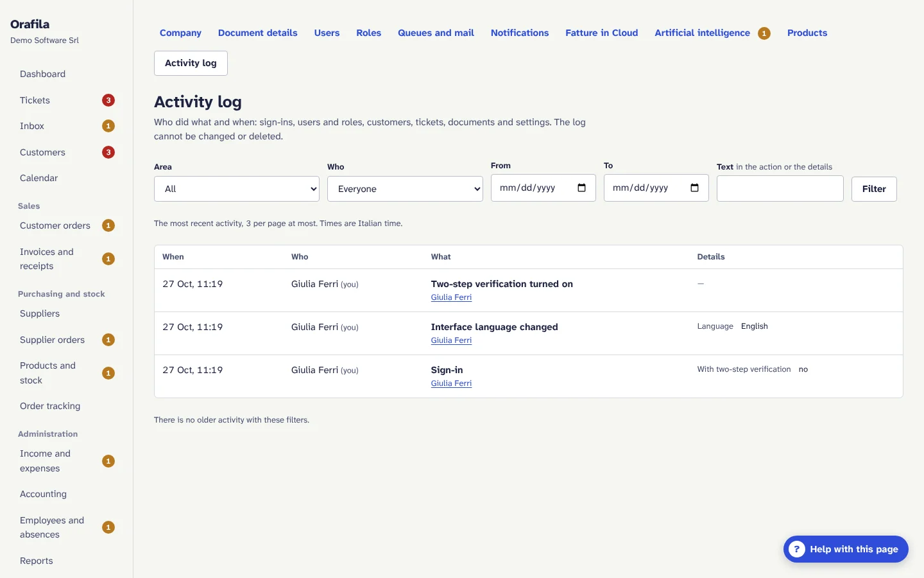Open the Company settings tab
This screenshot has height=578, width=924.
180,33
